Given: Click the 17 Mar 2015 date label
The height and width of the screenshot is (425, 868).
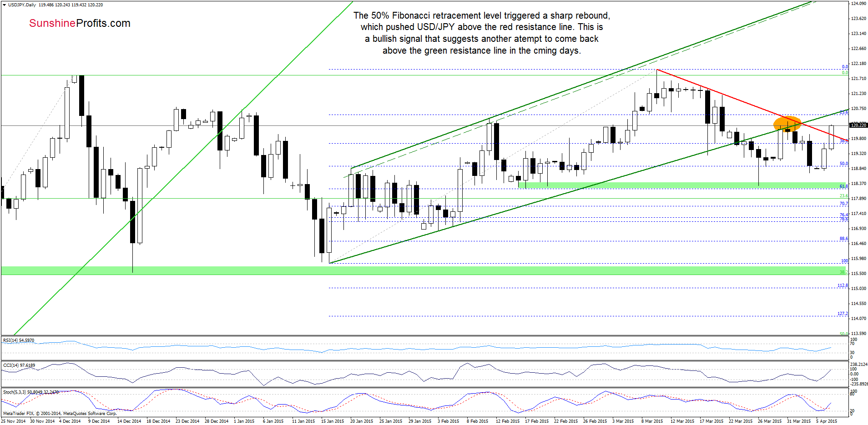Looking at the screenshot, I should (x=711, y=421).
